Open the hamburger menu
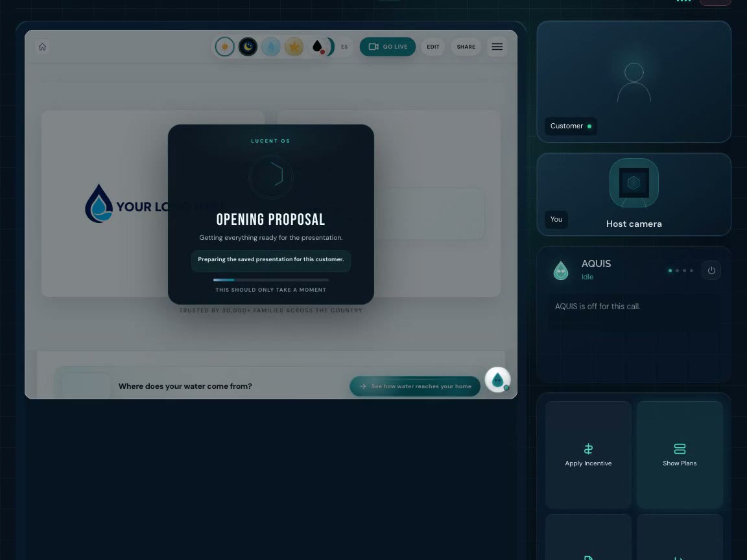 [497, 47]
